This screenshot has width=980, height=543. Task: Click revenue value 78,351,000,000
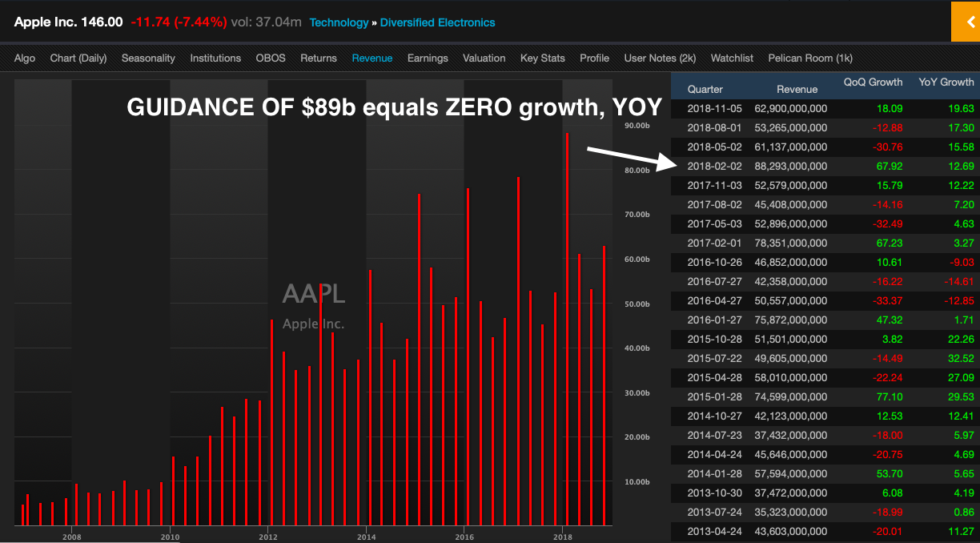pos(791,243)
